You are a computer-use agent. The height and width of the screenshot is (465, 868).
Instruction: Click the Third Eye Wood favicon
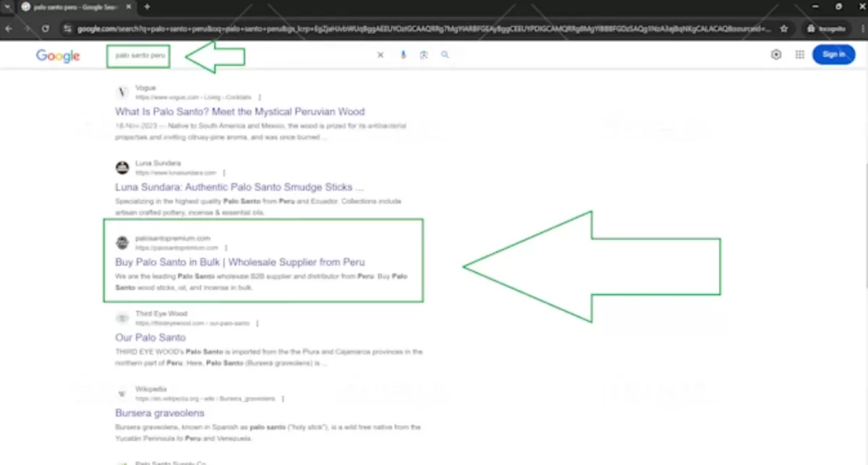coord(122,318)
